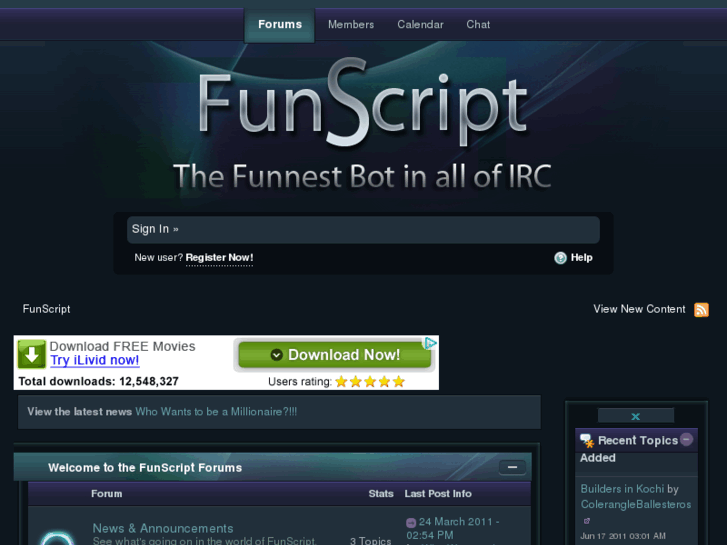Collapse the Welcome to the FunScript Forums category

click(512, 467)
